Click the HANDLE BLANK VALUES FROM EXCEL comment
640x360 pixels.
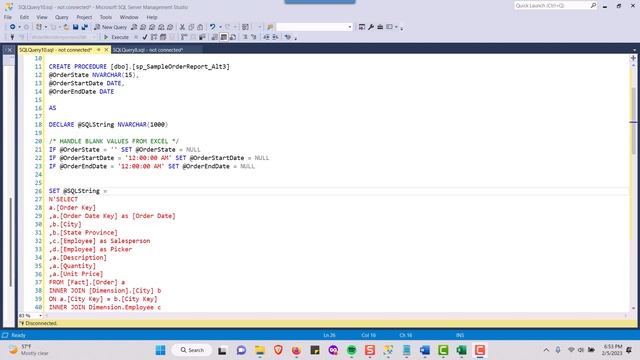113,141
